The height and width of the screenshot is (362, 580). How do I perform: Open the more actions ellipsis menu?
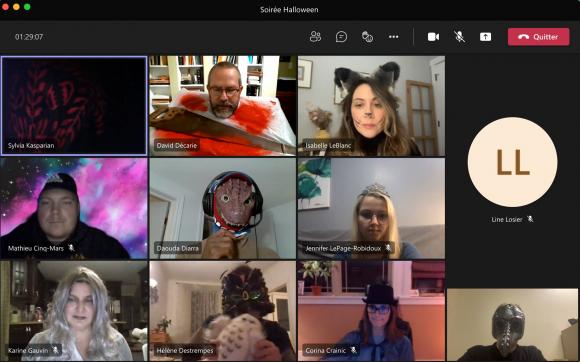coord(394,37)
